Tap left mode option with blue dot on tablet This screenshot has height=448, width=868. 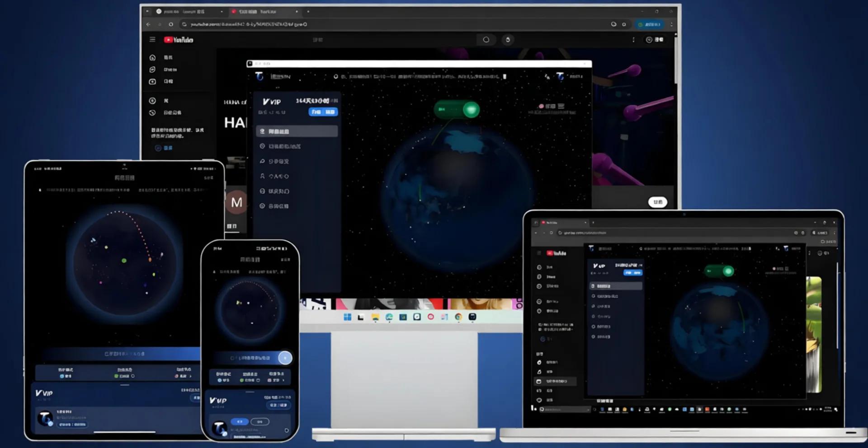pyautogui.click(x=66, y=373)
